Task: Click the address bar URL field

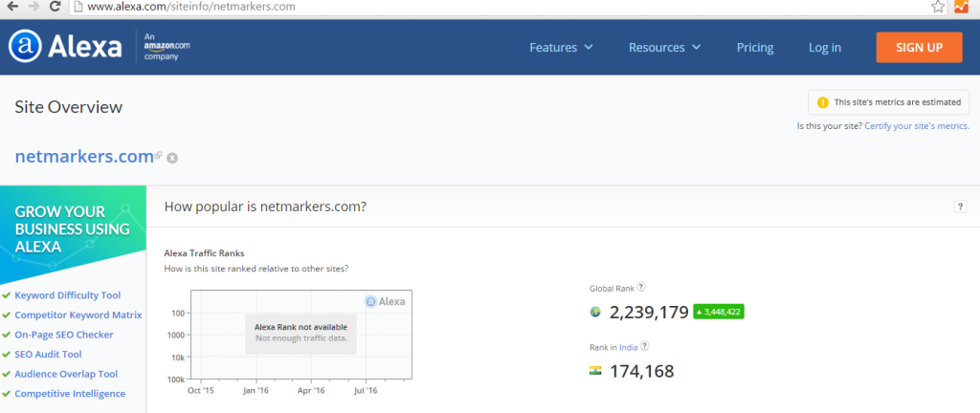Action: click(500, 7)
